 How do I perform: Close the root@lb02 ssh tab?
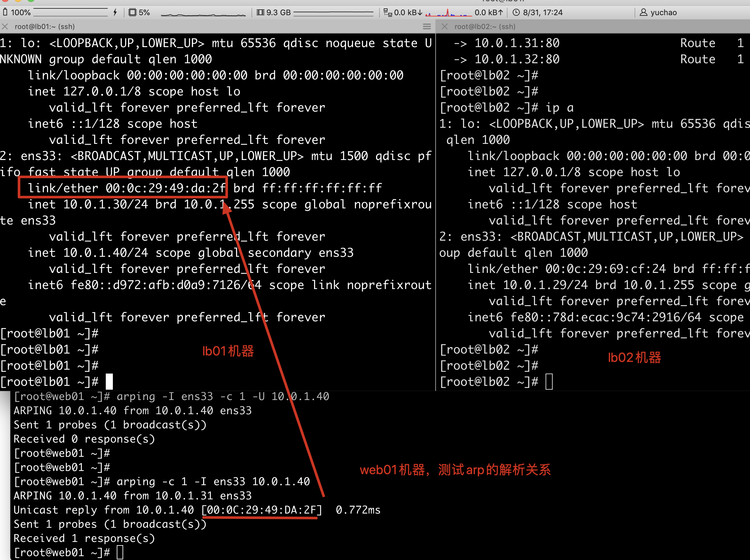(x=444, y=26)
